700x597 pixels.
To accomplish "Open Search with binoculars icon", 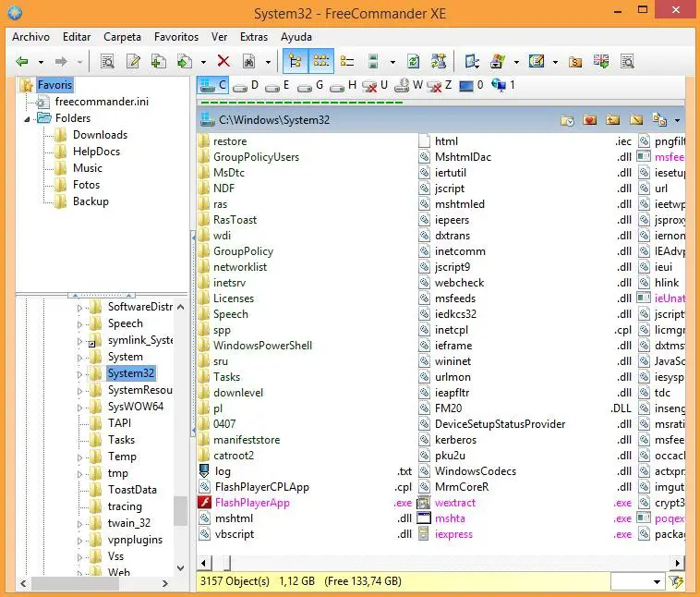I will tap(248, 62).
